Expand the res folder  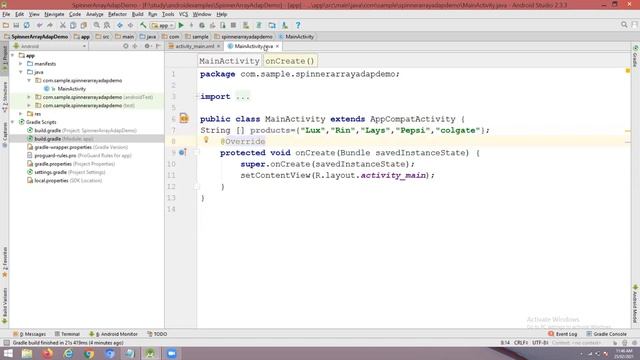point(21,114)
